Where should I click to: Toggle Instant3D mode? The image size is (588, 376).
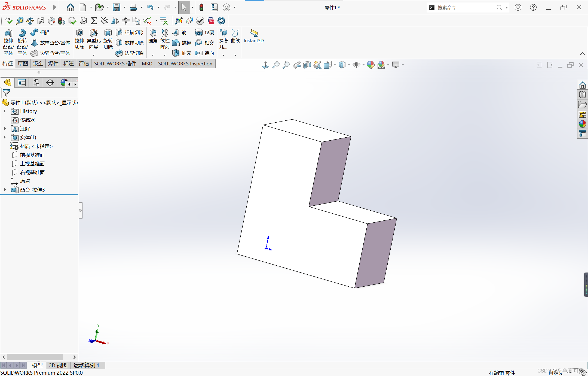coord(253,37)
